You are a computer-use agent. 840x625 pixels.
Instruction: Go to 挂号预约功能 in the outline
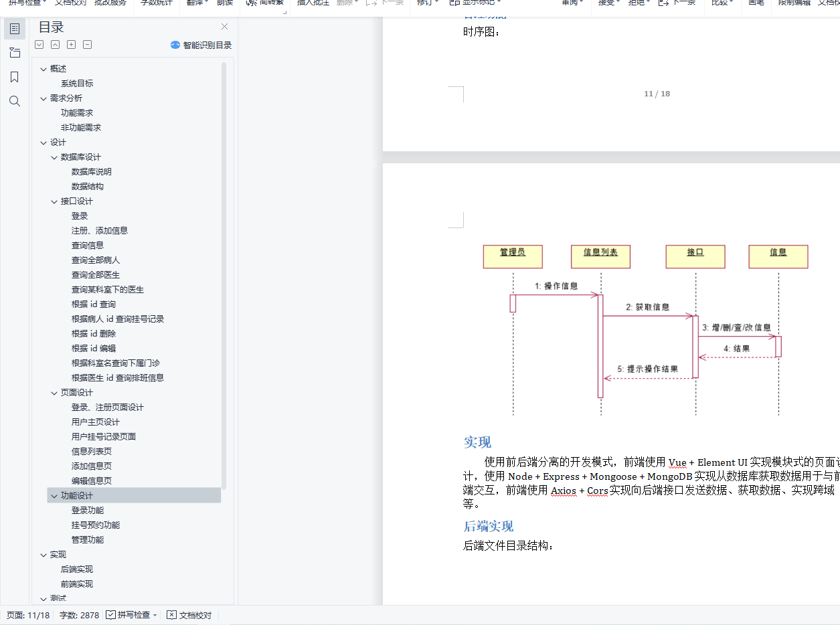[x=96, y=525]
